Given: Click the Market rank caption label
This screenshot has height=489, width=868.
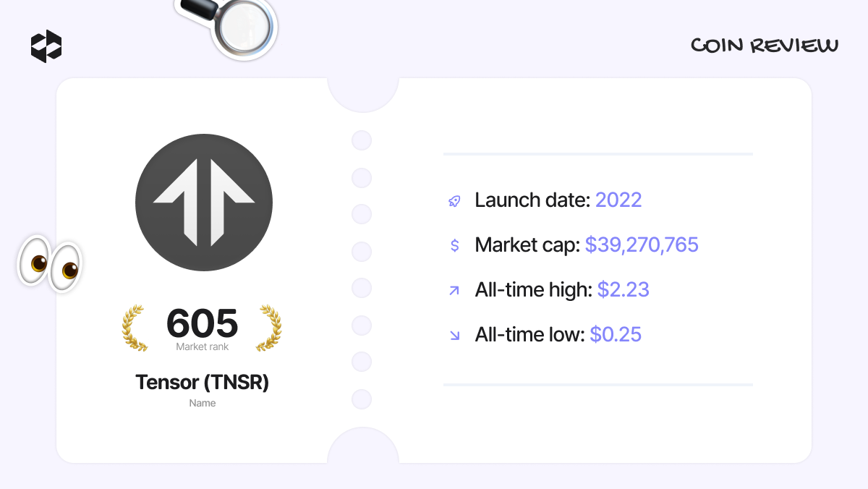Looking at the screenshot, I should tap(202, 347).
